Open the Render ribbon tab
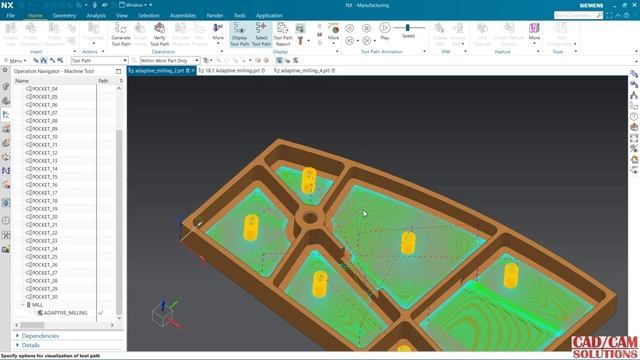Screen dimensions: 640x360 tap(215, 16)
